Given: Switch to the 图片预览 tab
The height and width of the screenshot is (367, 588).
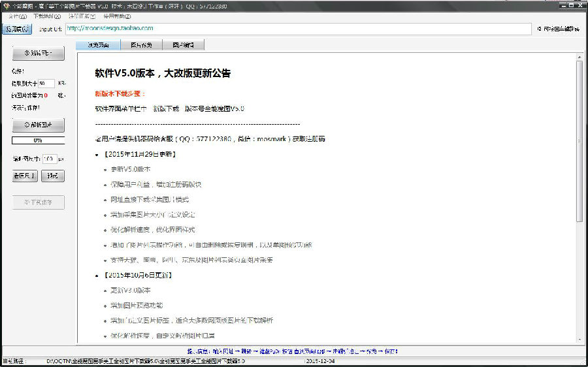Looking at the screenshot, I should pyautogui.click(x=140, y=45).
